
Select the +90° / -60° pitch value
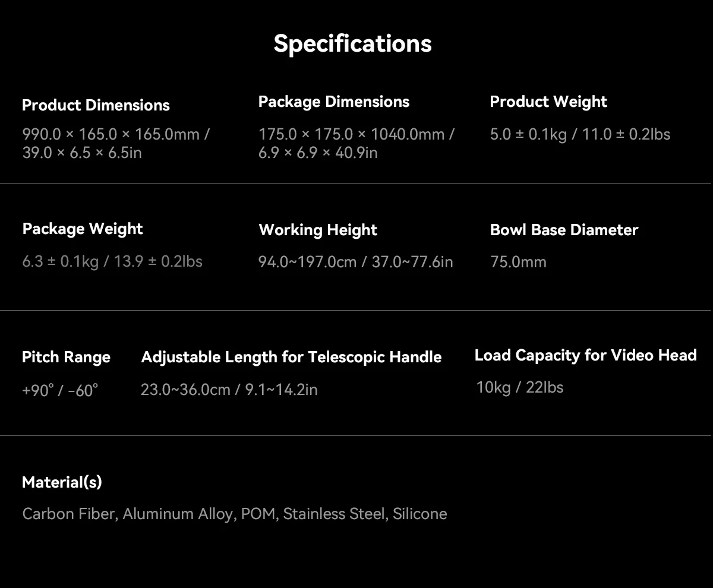tap(60, 390)
